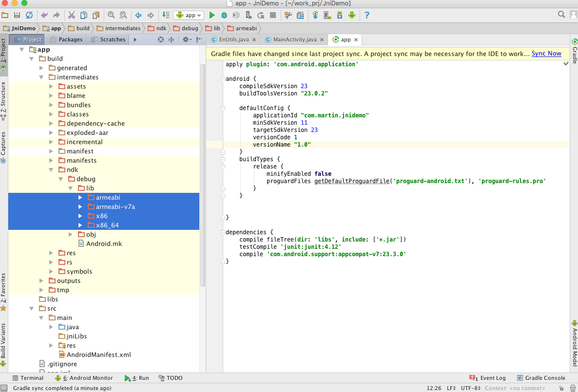Expand the outputs folder
This screenshot has width=578, height=392.
point(41,280)
